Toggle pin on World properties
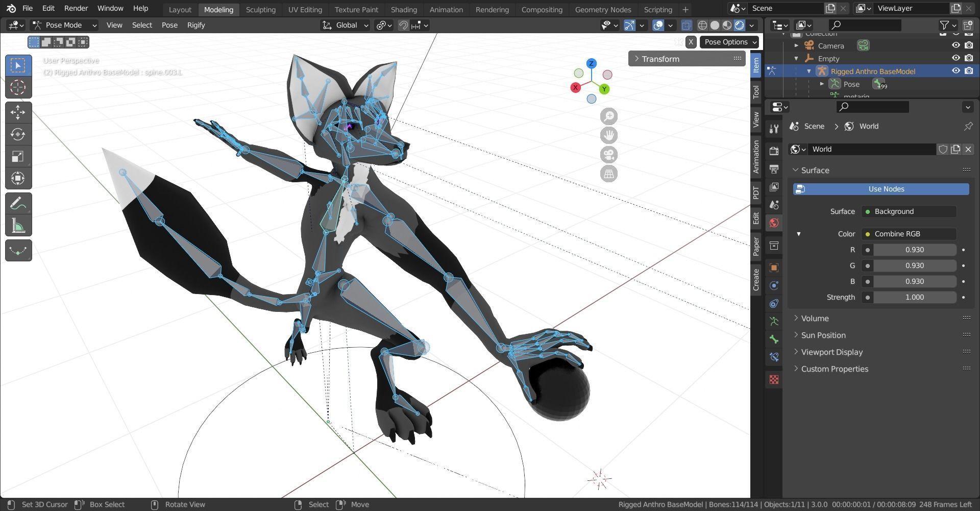Screen dimensions: 980x511 pyautogui.click(x=968, y=126)
